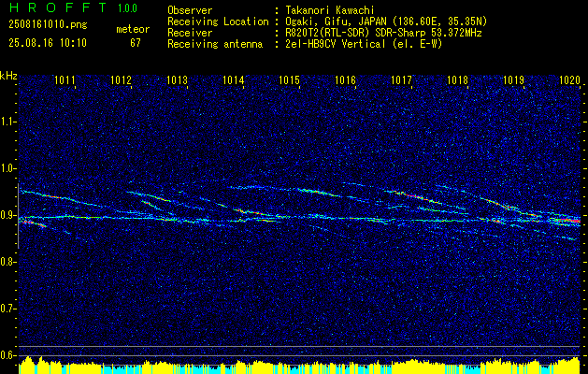The width and height of the screenshot is (588, 374).
Task: Click the time marker 1014
Action: [x=234, y=79]
